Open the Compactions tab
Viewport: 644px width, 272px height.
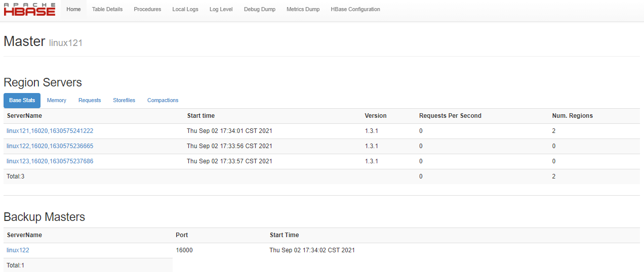click(163, 101)
